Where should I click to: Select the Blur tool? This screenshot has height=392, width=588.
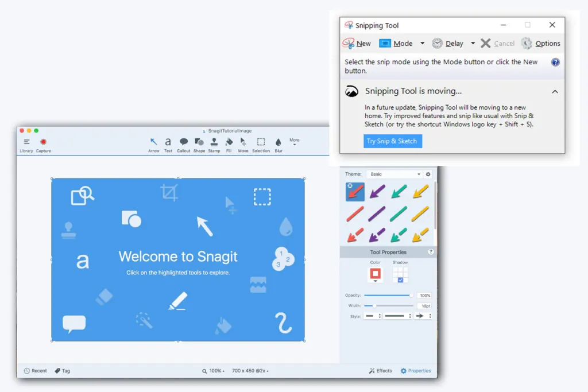pos(278,145)
